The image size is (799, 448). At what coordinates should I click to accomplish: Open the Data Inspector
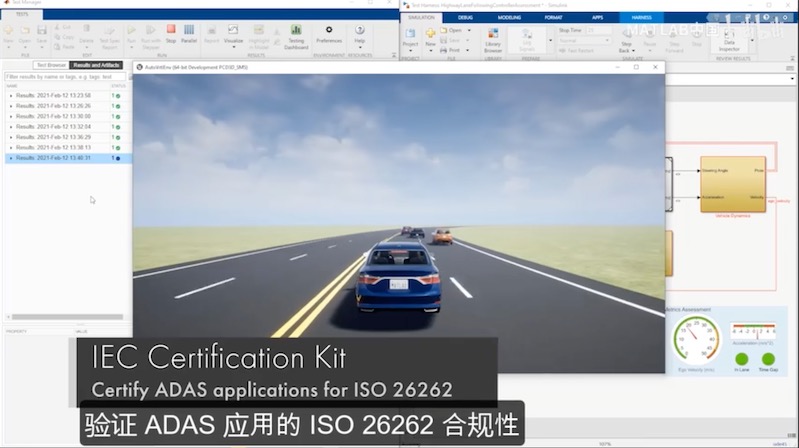coord(729,41)
